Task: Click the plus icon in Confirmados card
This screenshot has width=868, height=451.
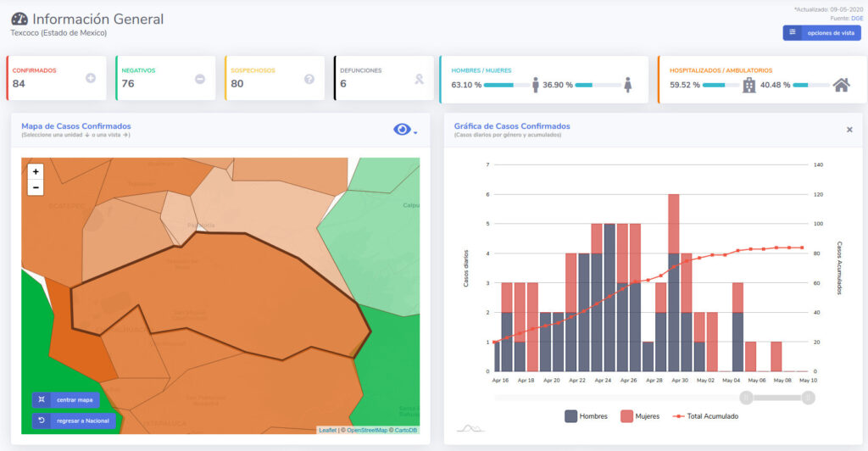Action: click(x=91, y=79)
